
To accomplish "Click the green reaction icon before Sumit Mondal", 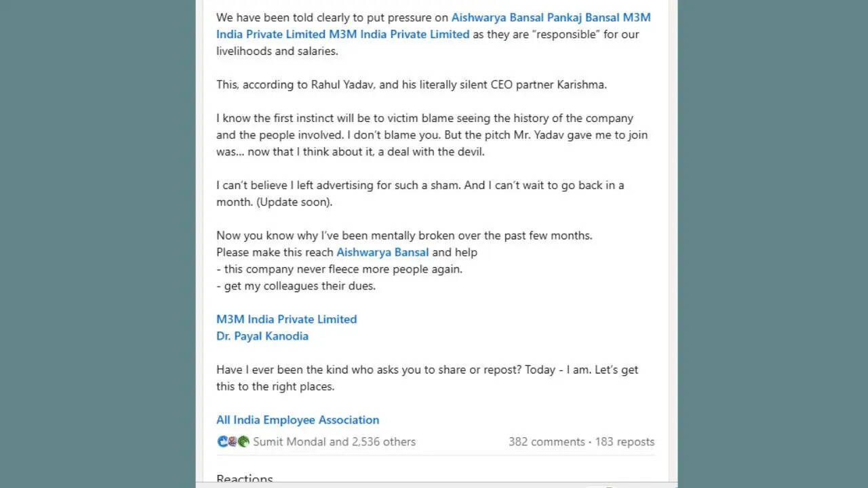I will 243,442.
